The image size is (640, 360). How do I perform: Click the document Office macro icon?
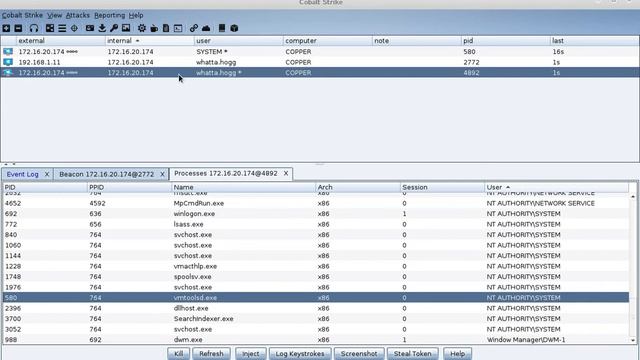(x=166, y=28)
